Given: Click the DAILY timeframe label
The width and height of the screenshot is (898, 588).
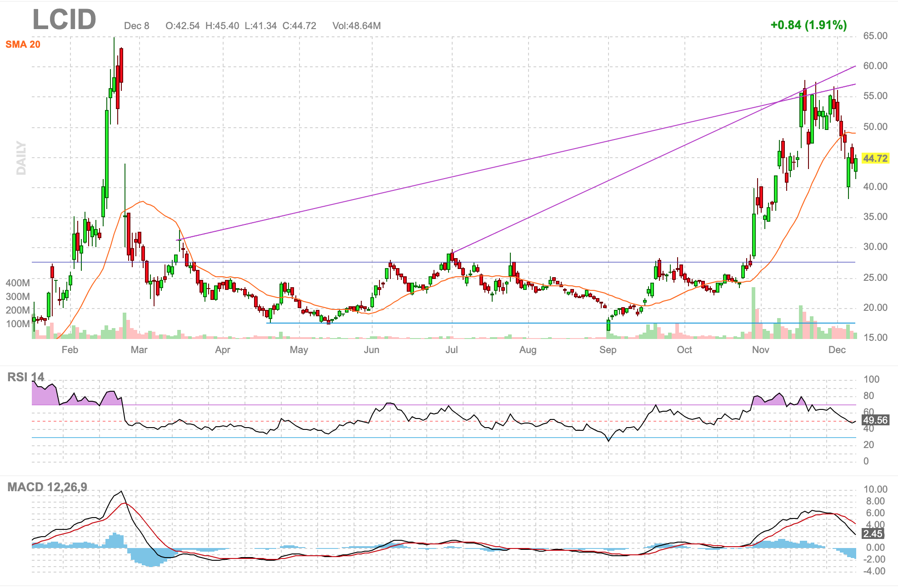Looking at the screenshot, I should pos(21,158).
